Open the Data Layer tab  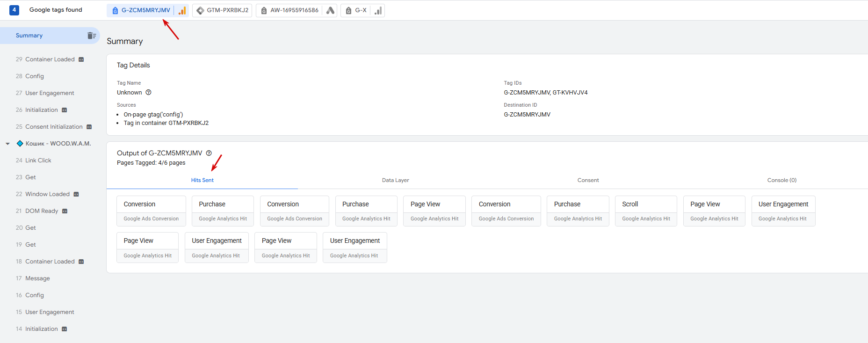pos(395,180)
